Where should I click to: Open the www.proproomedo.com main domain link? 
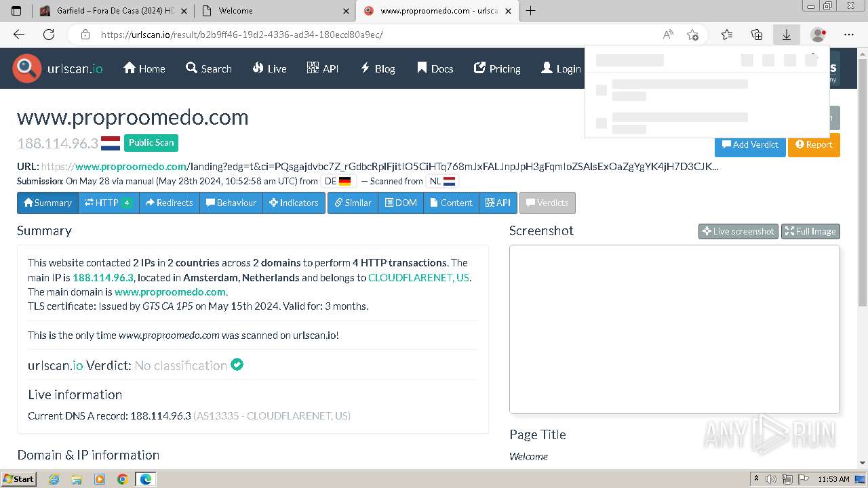pos(170,291)
